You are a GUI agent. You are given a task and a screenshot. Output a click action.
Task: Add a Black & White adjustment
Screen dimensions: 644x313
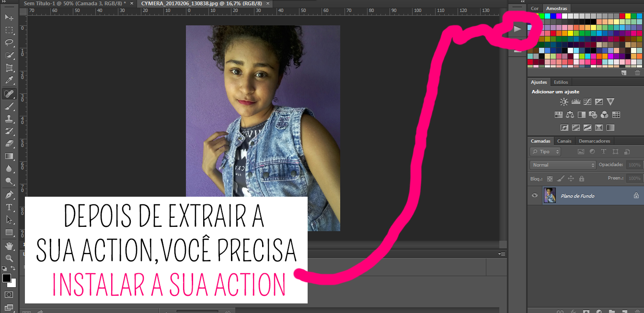[581, 114]
